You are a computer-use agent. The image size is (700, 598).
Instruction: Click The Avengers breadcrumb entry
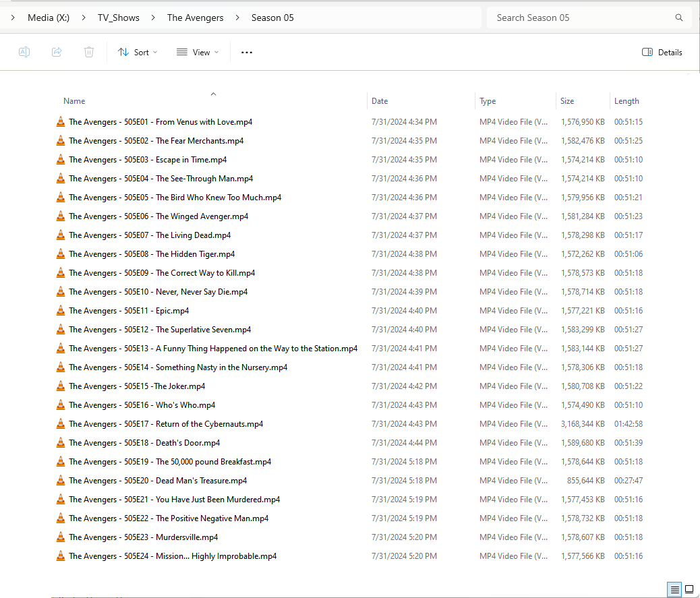195,18
